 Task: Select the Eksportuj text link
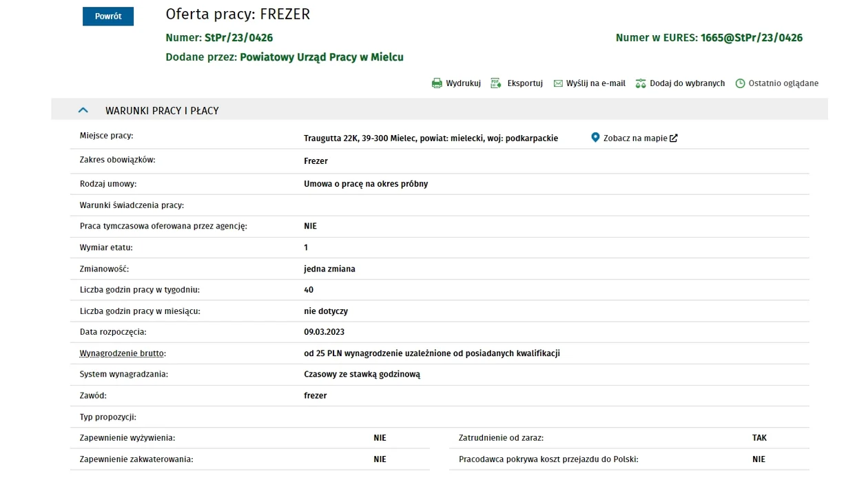click(525, 83)
